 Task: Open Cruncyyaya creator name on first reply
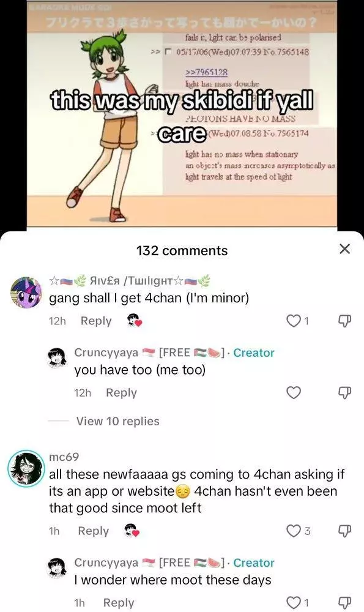click(x=106, y=353)
